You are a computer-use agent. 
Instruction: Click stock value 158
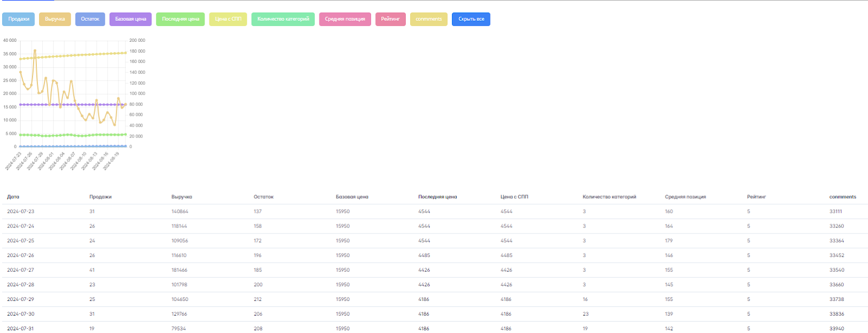click(258, 226)
